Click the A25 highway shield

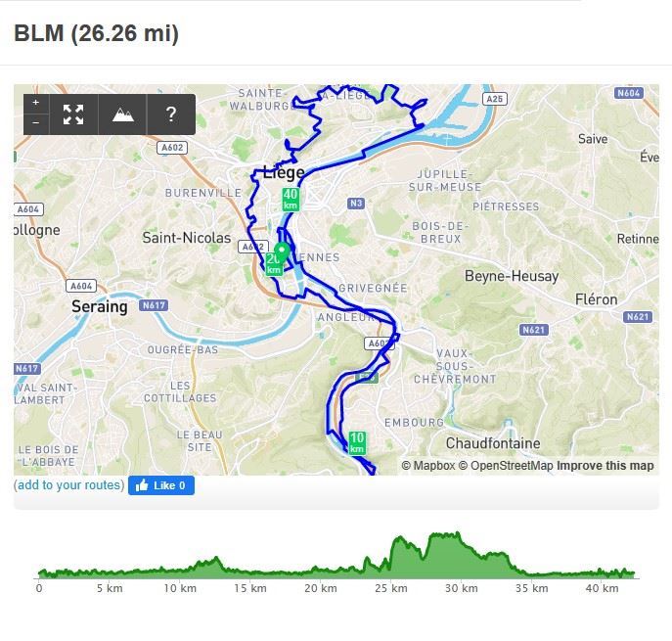pyautogui.click(x=495, y=99)
